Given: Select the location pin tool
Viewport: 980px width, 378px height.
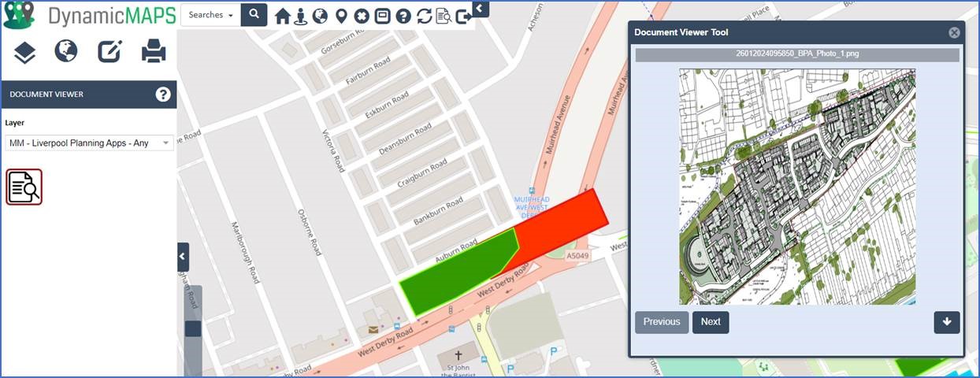Looking at the screenshot, I should (341, 16).
